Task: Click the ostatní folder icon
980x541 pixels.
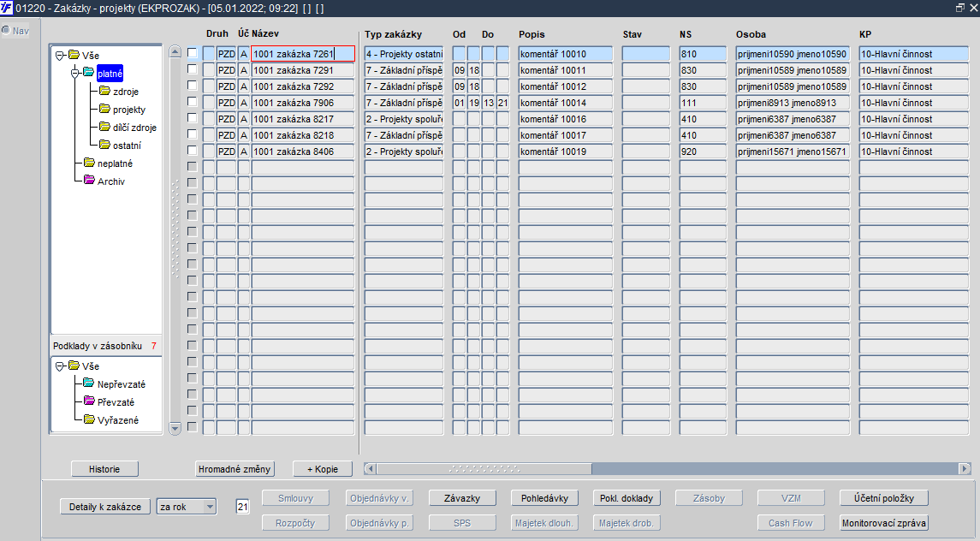Action: [x=104, y=146]
